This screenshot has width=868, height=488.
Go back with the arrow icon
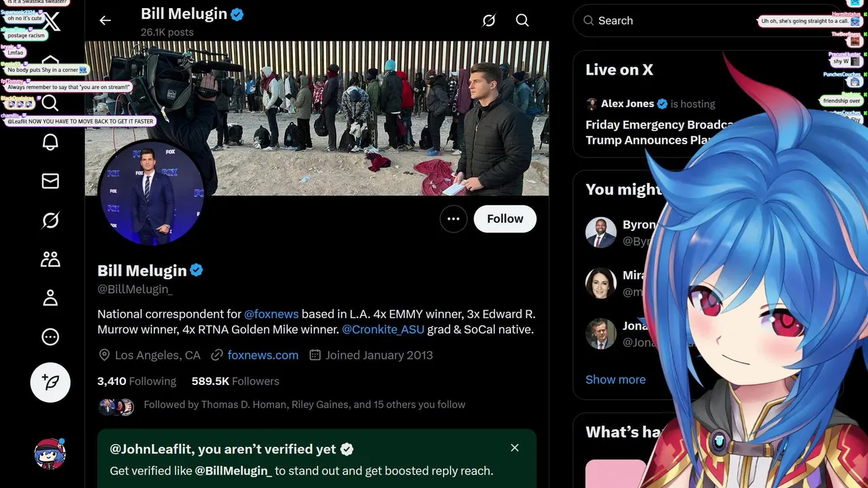click(105, 20)
